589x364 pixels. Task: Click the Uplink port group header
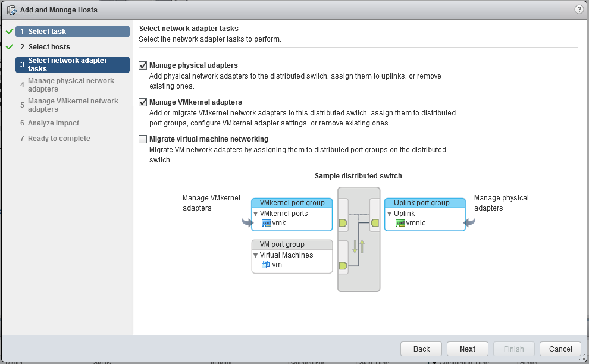point(425,203)
